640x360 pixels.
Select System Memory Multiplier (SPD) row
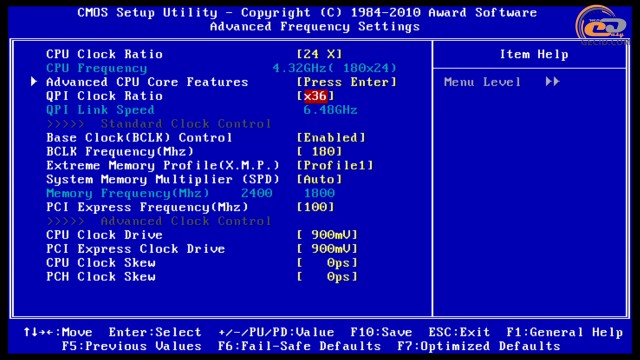[163, 179]
